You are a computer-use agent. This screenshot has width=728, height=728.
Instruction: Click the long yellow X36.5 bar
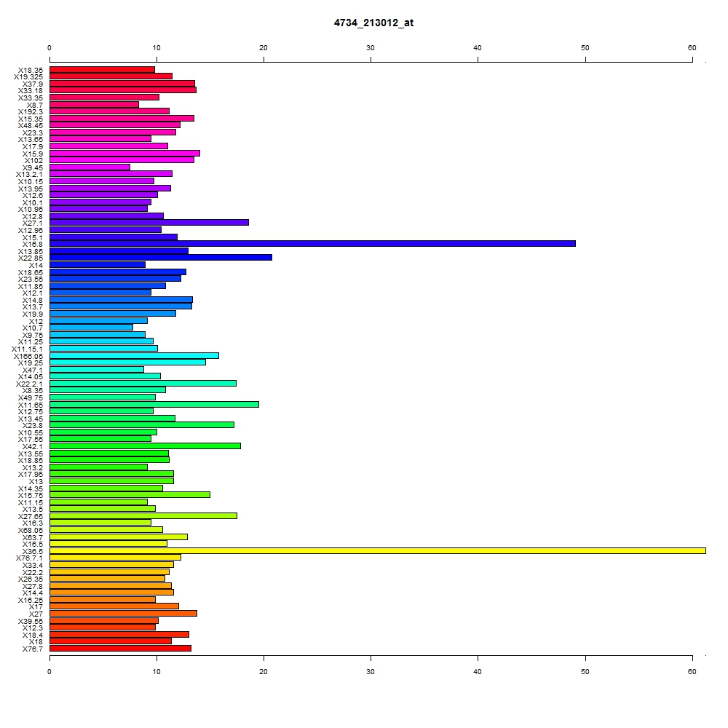[377, 550]
